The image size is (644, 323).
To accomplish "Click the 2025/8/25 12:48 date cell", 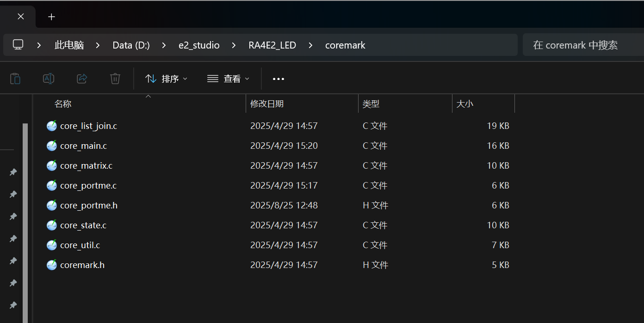I will click(284, 205).
